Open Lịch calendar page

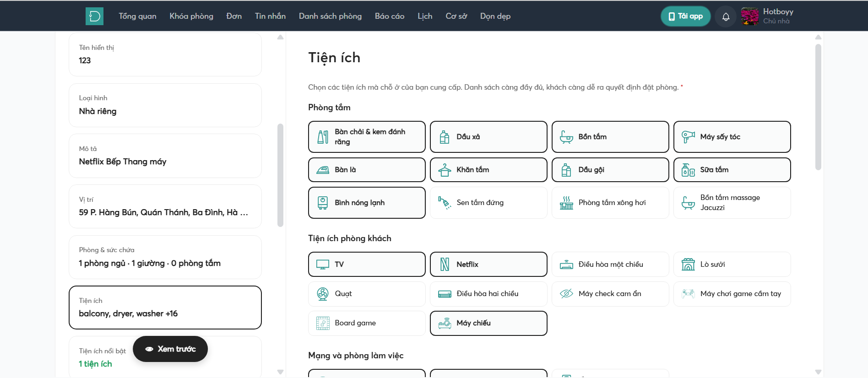[425, 16]
